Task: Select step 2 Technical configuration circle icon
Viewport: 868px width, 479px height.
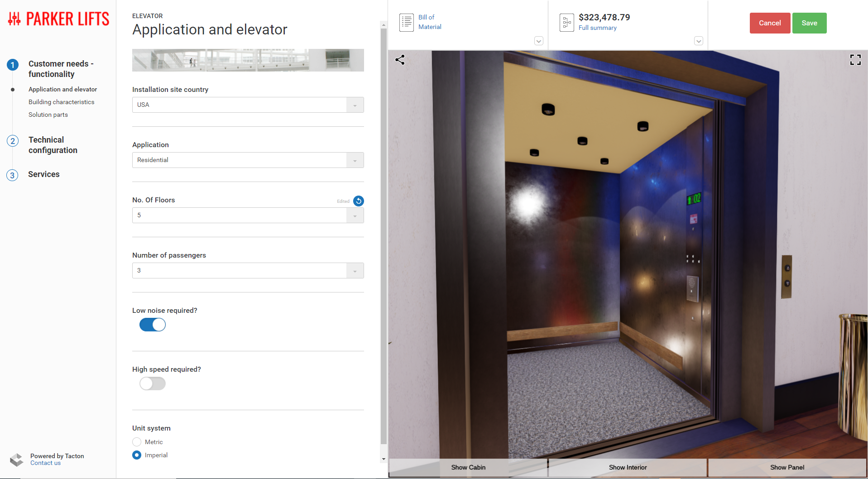Action: tap(12, 141)
